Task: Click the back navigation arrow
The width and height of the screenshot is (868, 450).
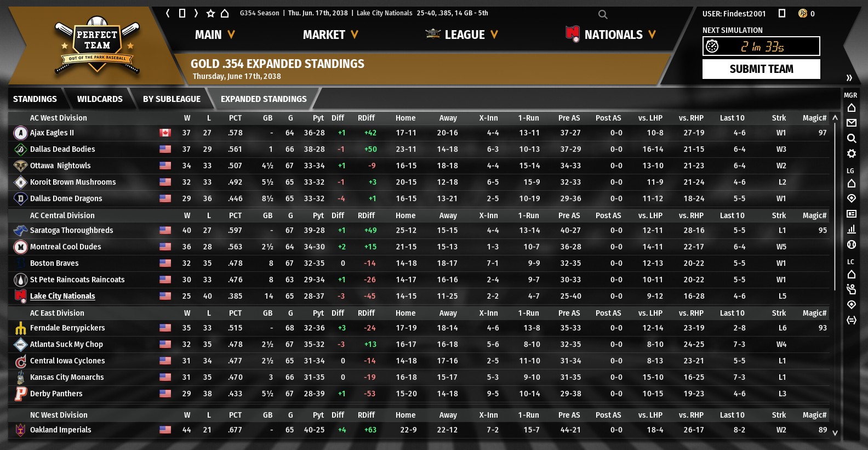Action: [168, 13]
